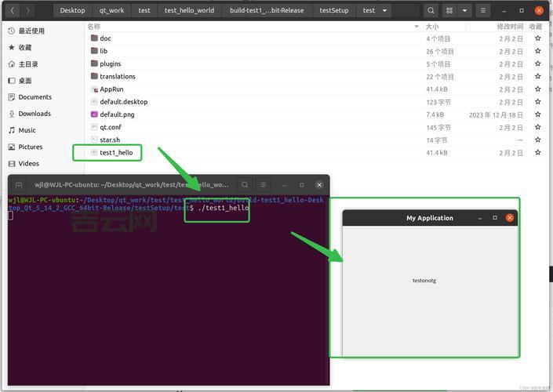
Task: Open new tab icon in terminal header
Action: pyautogui.click(x=20, y=185)
